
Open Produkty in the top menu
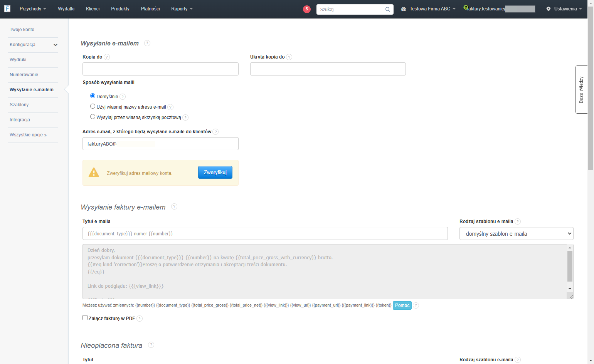pyautogui.click(x=120, y=9)
